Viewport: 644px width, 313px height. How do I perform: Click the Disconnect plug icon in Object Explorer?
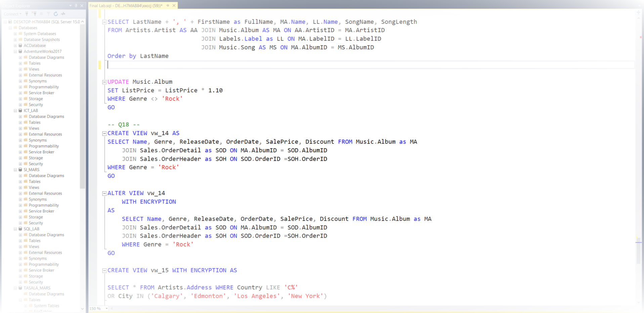pos(34,14)
